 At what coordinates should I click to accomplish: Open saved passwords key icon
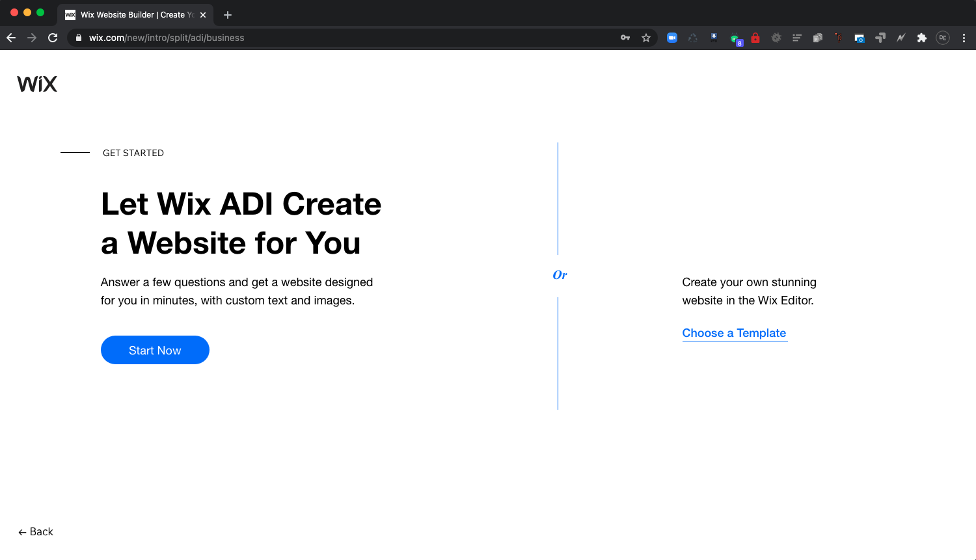(625, 38)
